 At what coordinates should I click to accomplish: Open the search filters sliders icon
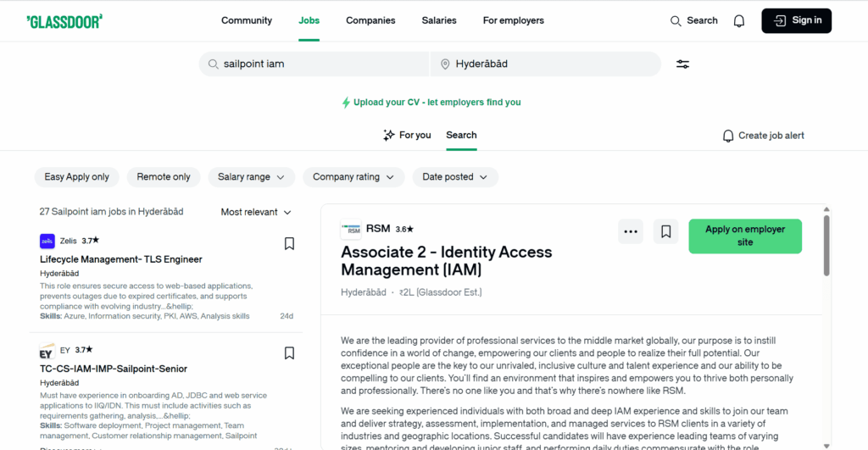[682, 64]
